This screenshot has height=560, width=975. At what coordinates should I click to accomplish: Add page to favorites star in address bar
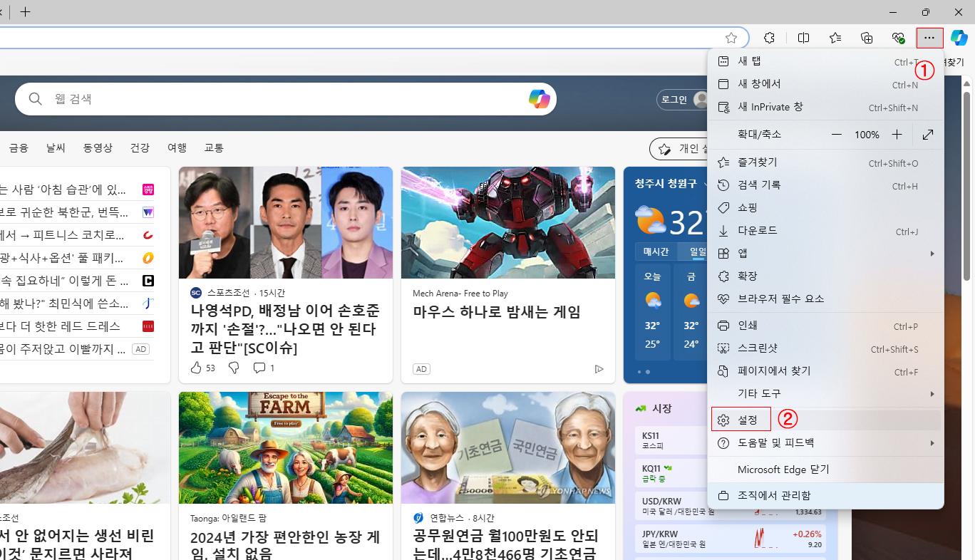click(x=731, y=38)
